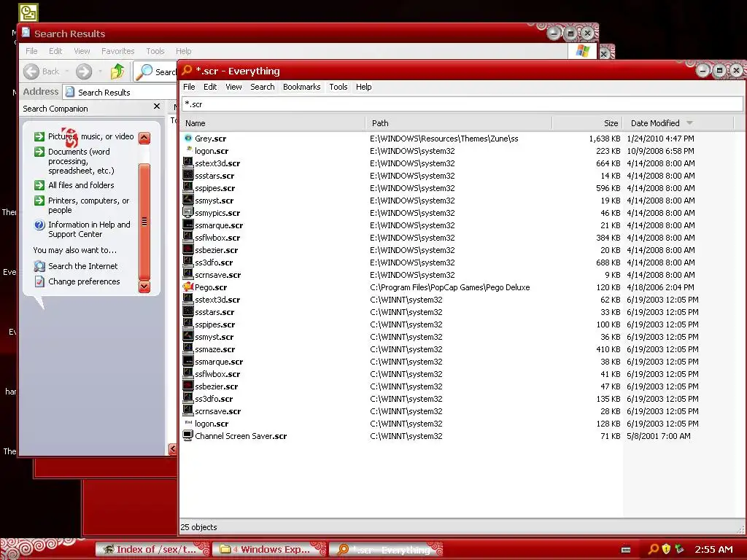Open the Search menu in Everything
The image size is (747, 560).
pyautogui.click(x=263, y=87)
